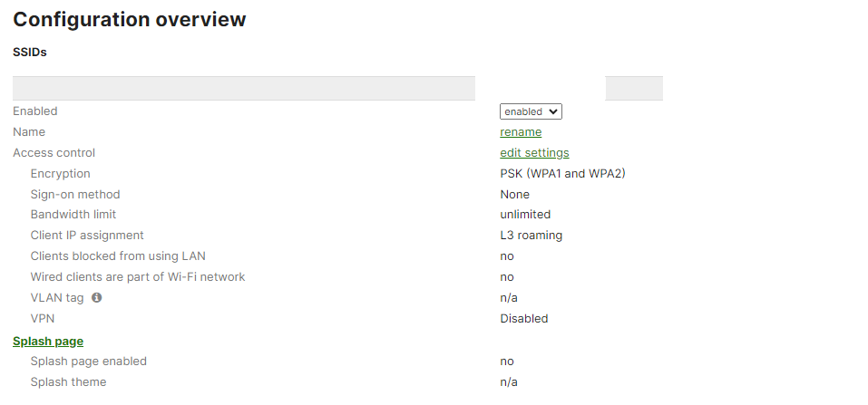
Task: Click the VPN Disabled value
Action: tap(523, 319)
